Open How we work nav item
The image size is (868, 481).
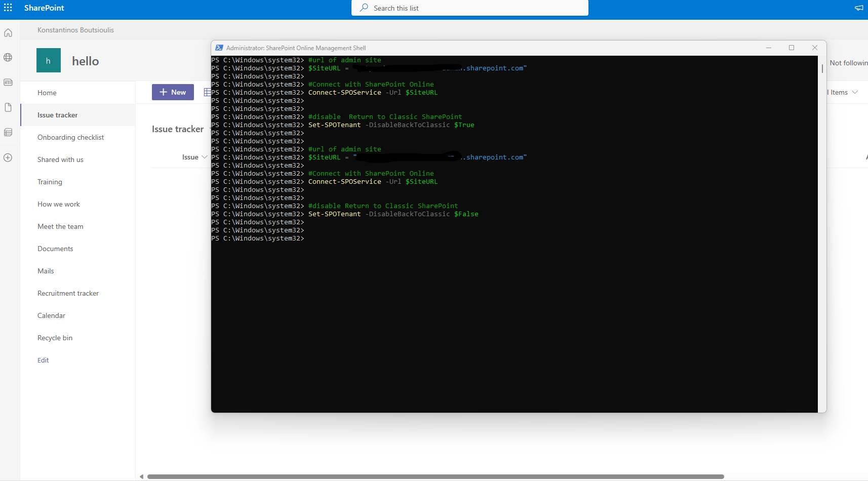pyautogui.click(x=59, y=204)
